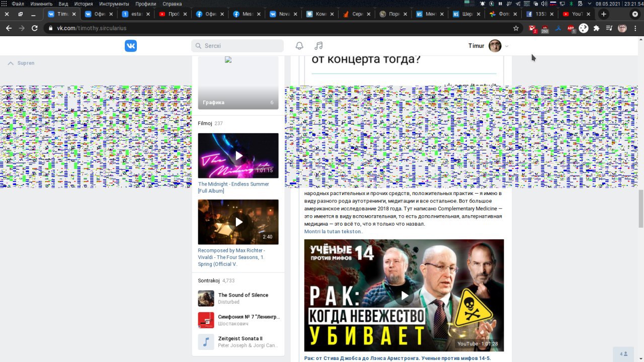
Task: Play The Midnight Endless Summer video thumbnail
Action: click(238, 155)
